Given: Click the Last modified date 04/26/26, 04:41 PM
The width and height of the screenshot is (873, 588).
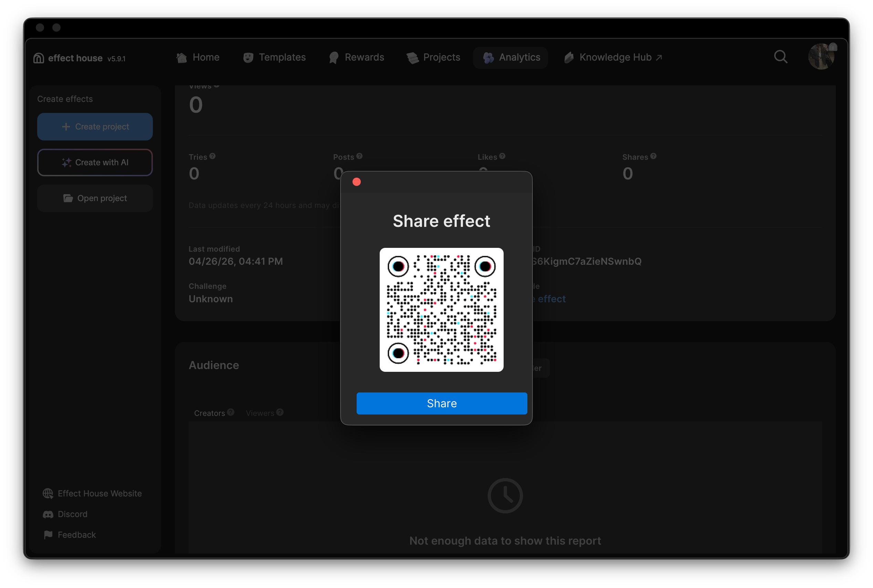Looking at the screenshot, I should tap(236, 261).
